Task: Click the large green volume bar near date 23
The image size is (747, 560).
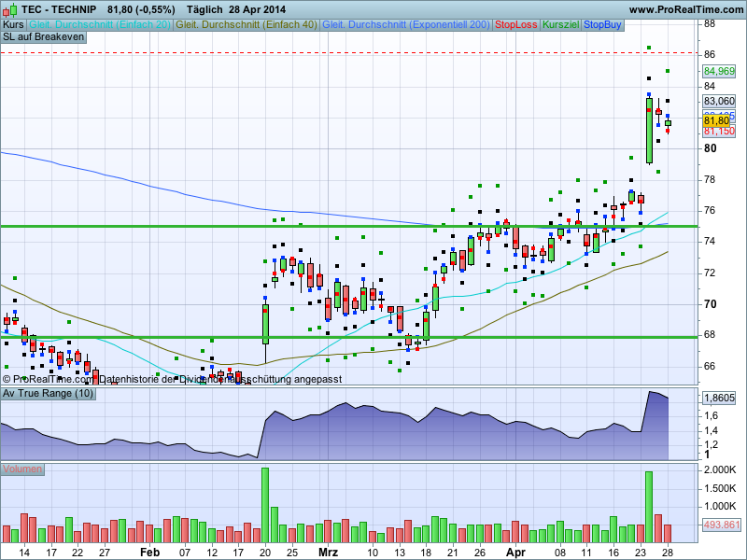Action: pyautogui.click(x=649, y=507)
